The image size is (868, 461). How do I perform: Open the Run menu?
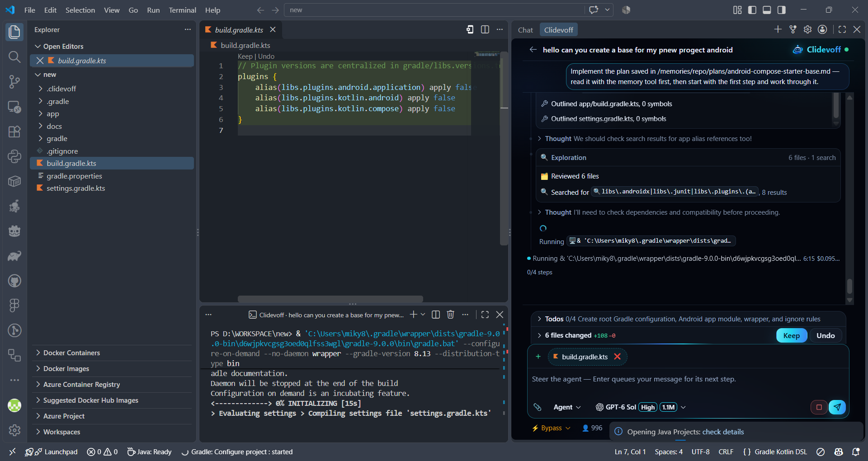coord(153,10)
